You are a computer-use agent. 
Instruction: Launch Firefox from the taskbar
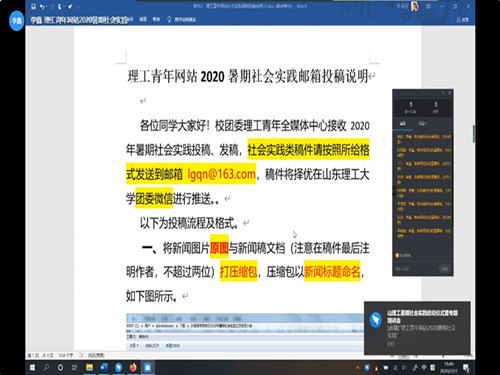point(133,367)
